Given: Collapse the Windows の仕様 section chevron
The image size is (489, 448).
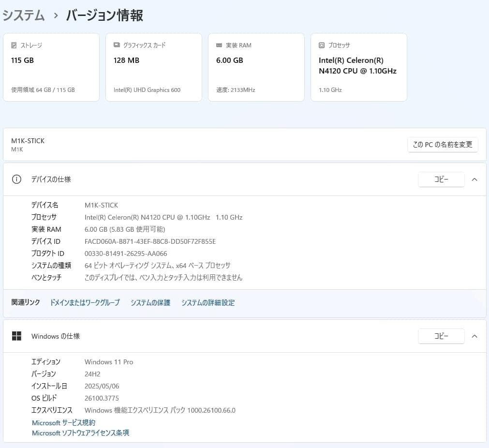Looking at the screenshot, I should pyautogui.click(x=474, y=336).
